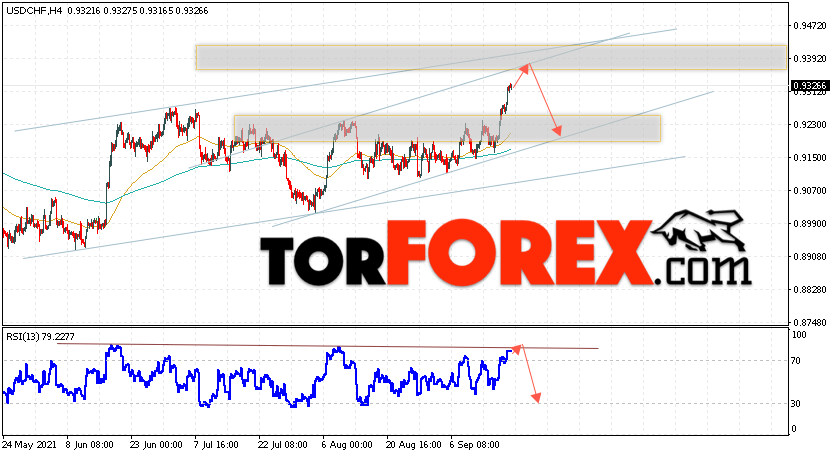
Task: Click the 24 May 2021 date label
Action: click(28, 445)
